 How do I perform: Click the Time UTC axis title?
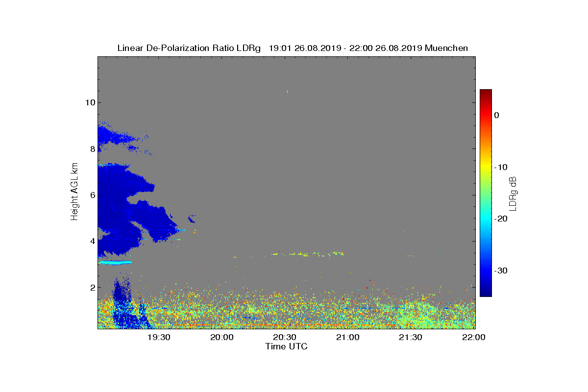click(286, 346)
